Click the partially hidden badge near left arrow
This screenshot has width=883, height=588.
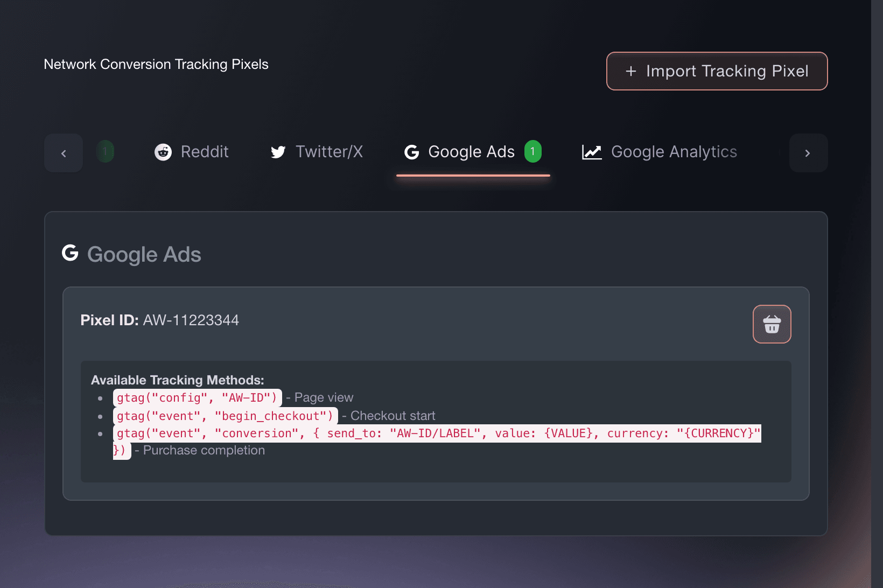(106, 152)
